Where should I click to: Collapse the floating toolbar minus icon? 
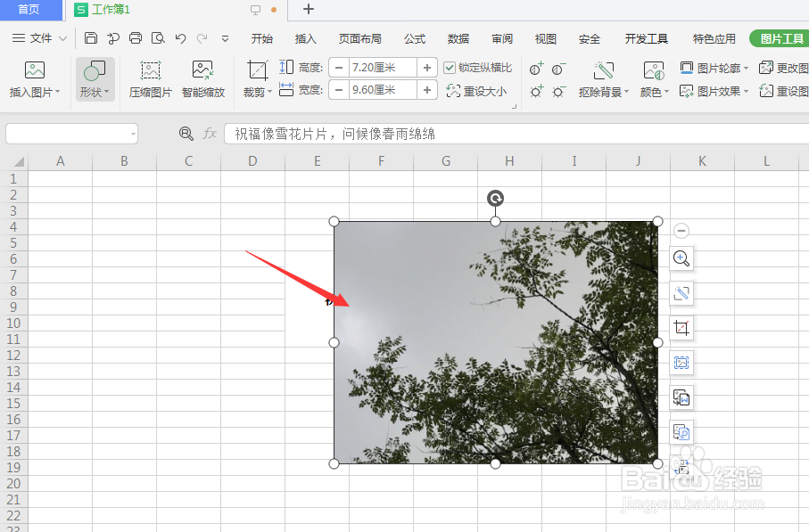[681, 231]
